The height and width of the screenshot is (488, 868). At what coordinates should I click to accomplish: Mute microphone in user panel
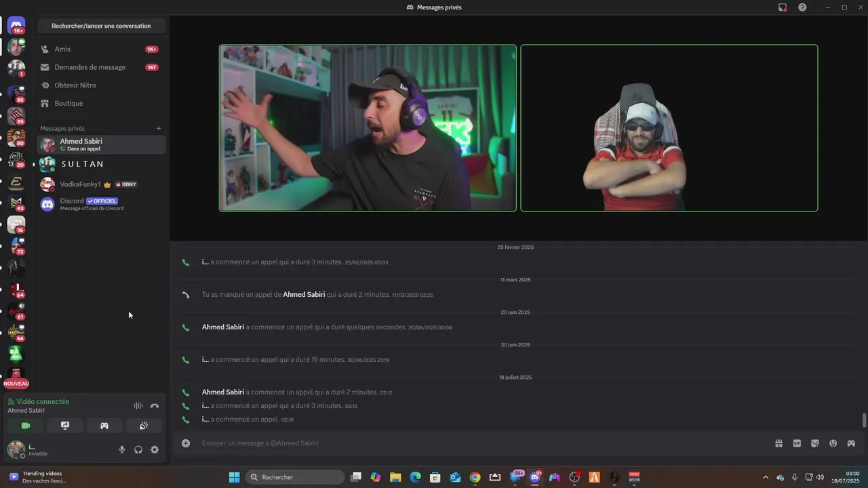pyautogui.click(x=122, y=449)
